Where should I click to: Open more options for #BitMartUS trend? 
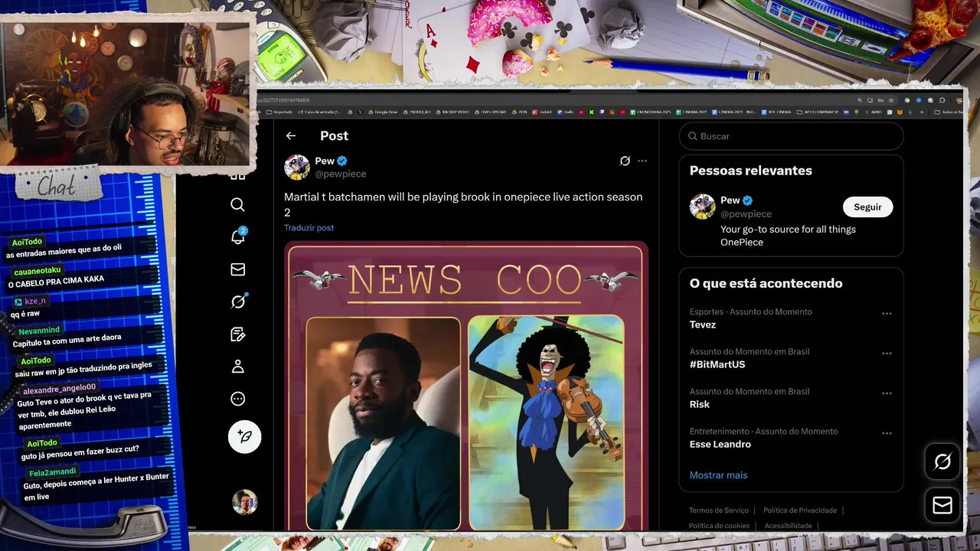tap(887, 354)
